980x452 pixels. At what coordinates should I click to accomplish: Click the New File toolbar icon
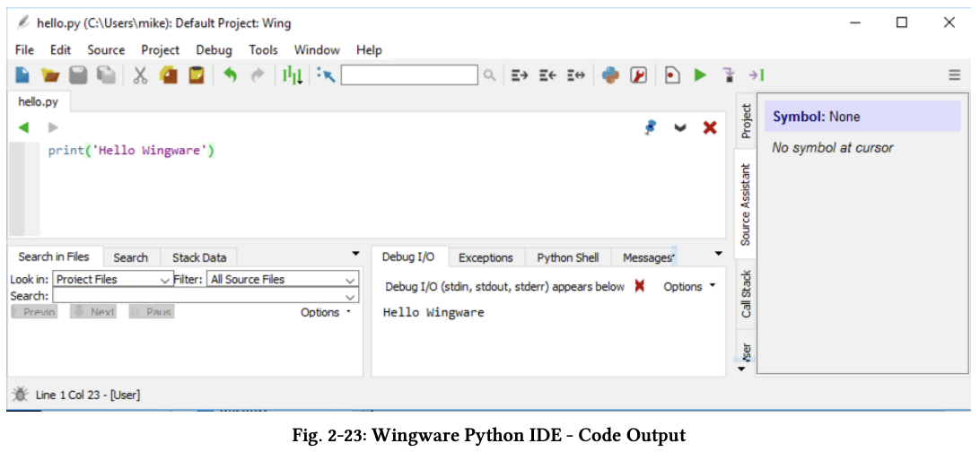(x=23, y=76)
